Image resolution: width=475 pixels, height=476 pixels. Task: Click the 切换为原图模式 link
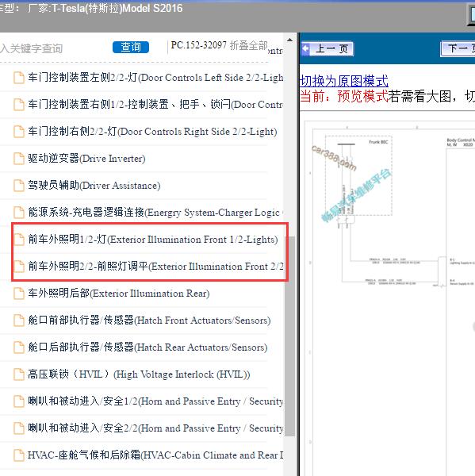tap(343, 81)
